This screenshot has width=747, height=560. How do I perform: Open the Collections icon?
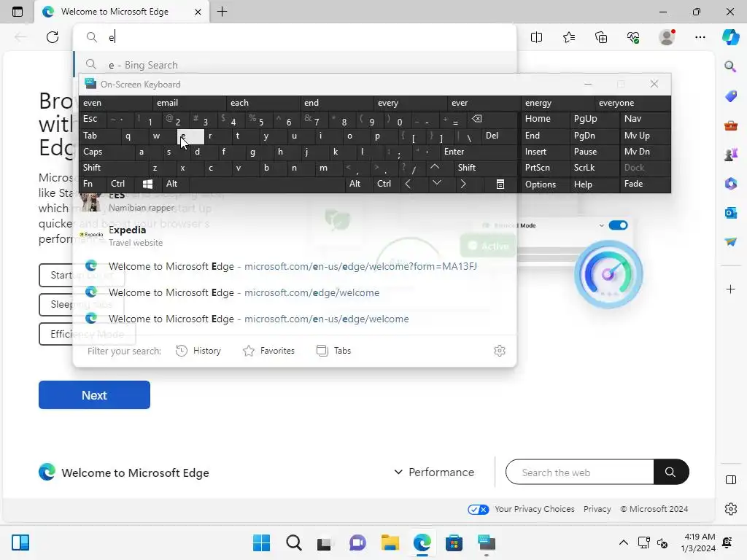coord(601,37)
